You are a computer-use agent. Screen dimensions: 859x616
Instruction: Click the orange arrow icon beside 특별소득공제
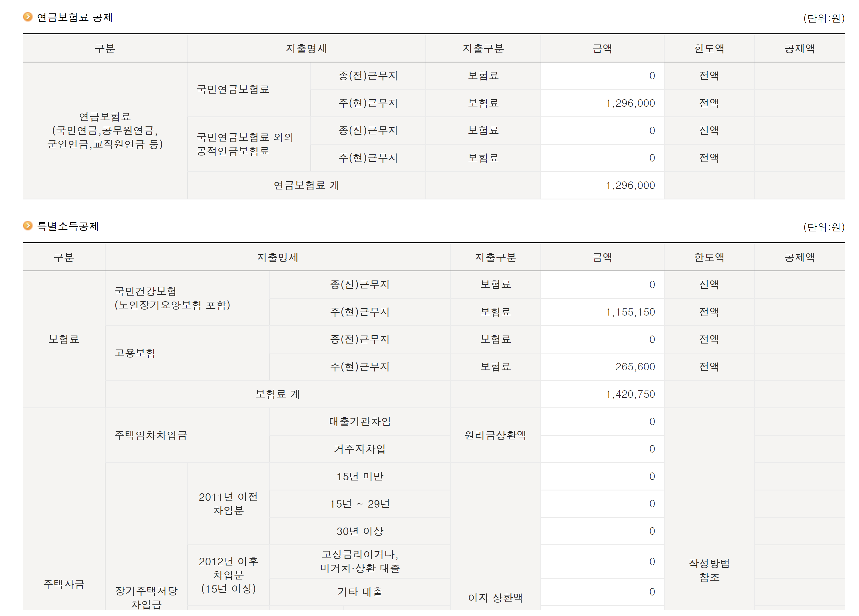[28, 226]
